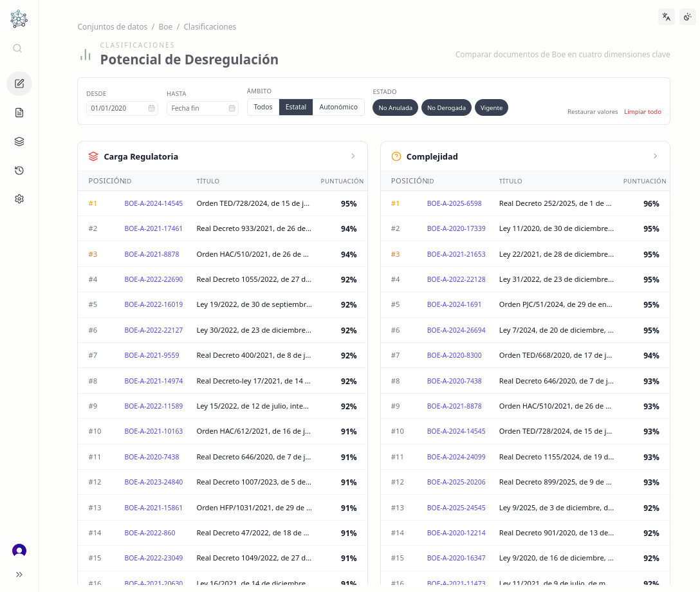The height and width of the screenshot is (592, 700).
Task: Expand the Complejidad panel chevron
Action: 655,156
